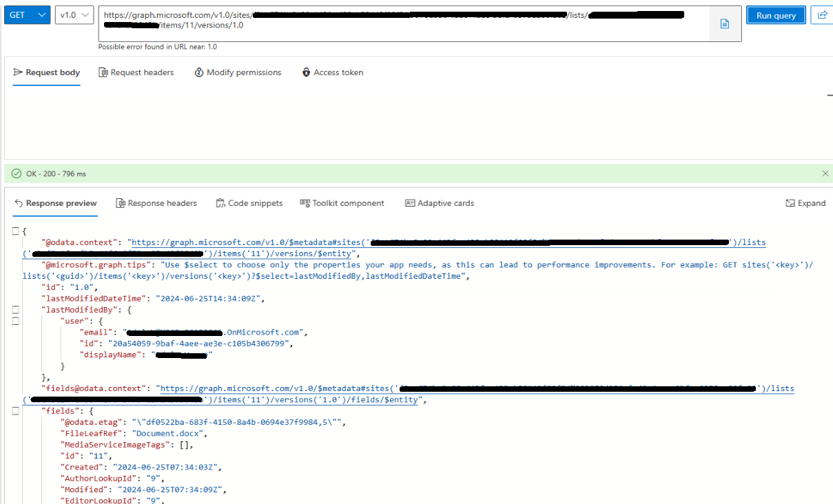Check the checkbox next to lastModifiedBy block

tap(15, 309)
